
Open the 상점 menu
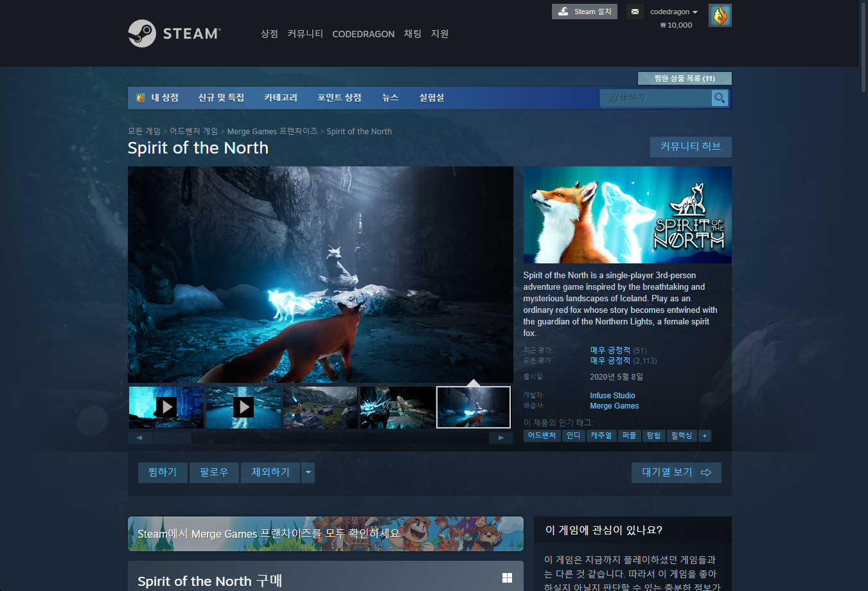click(269, 34)
